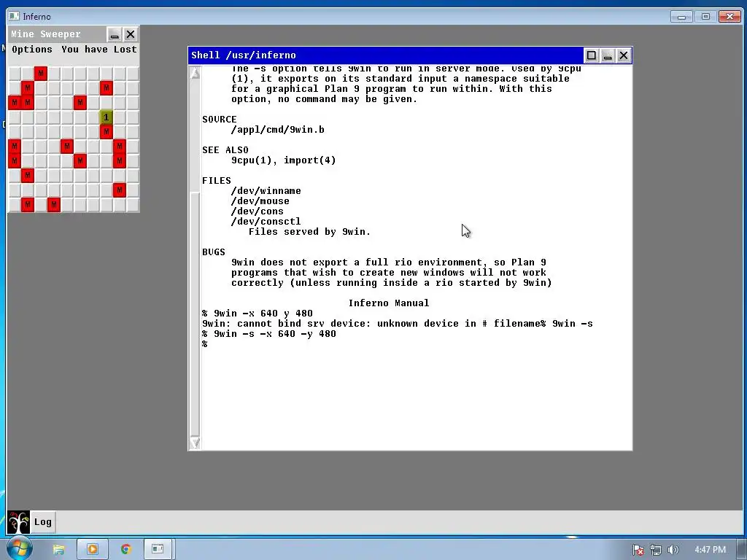The width and height of the screenshot is (747, 560).
Task: Click the Shell scrollbar down arrow
Action: [195, 443]
